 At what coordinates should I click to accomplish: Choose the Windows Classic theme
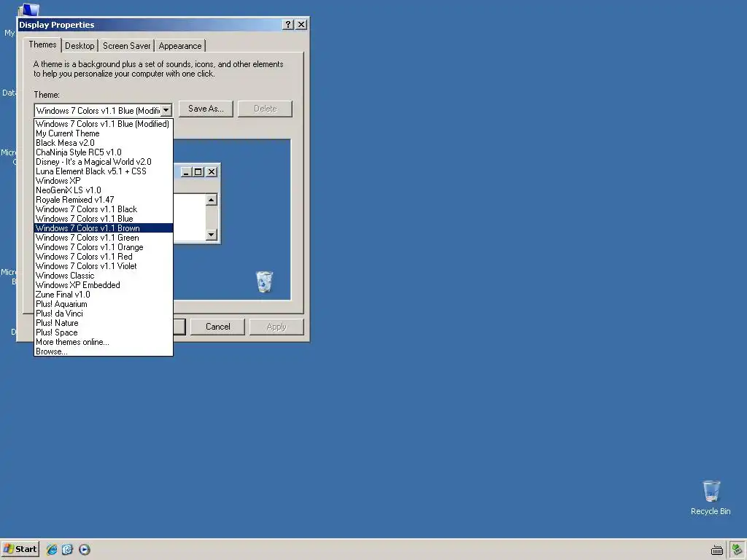click(x=104, y=276)
